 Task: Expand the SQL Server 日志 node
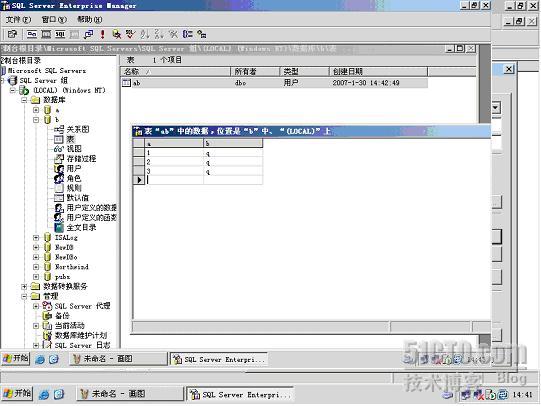click(x=36, y=345)
